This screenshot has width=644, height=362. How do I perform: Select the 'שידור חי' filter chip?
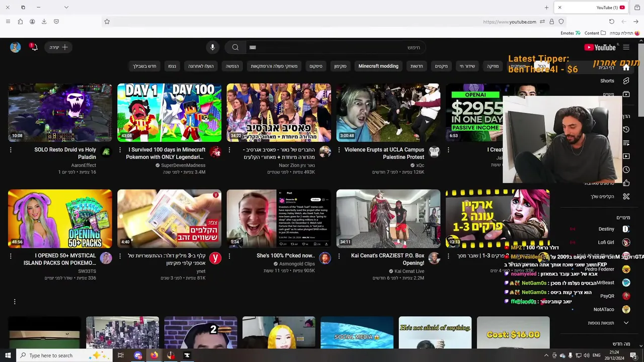pyautogui.click(x=467, y=66)
